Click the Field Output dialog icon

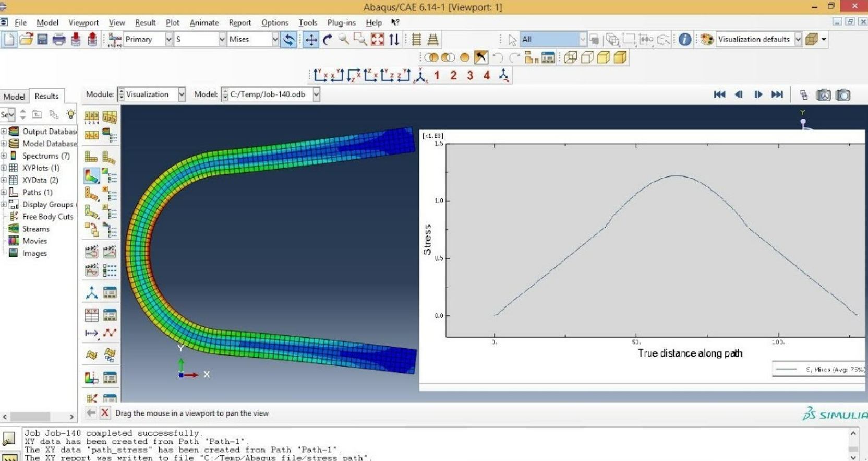(x=115, y=39)
